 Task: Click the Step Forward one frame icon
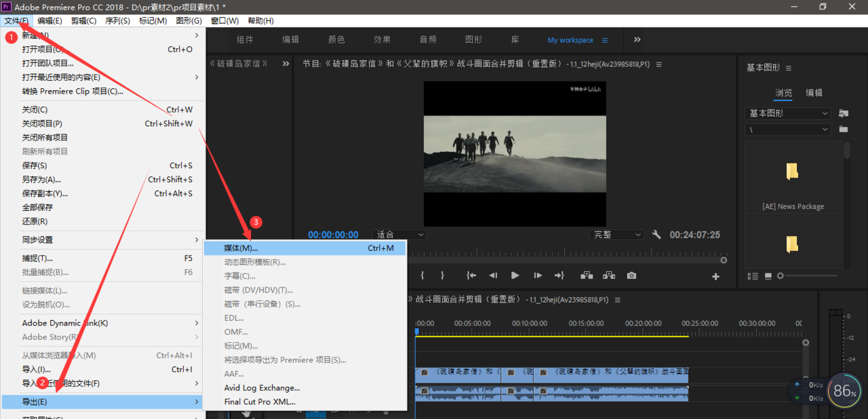[x=537, y=275]
